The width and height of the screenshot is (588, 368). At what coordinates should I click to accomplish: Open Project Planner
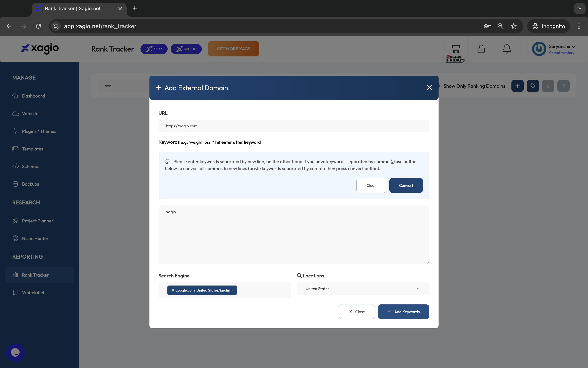click(37, 221)
